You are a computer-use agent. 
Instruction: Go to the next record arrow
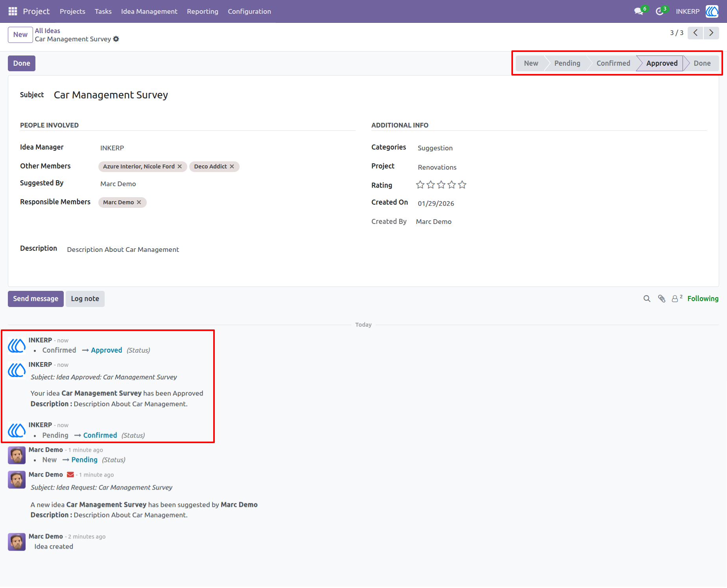(711, 33)
